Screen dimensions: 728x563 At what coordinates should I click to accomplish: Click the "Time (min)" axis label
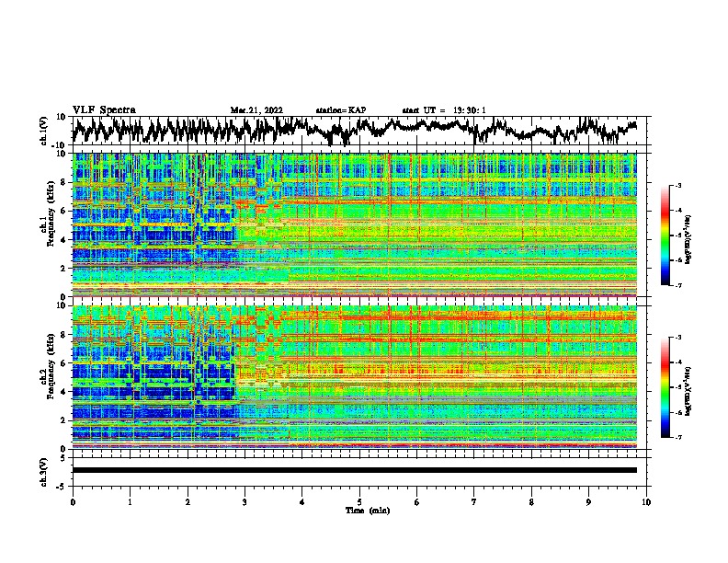coord(368,511)
